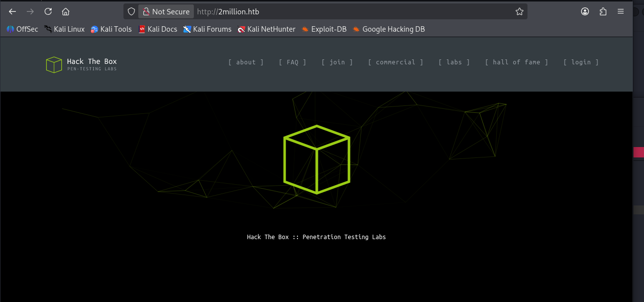Navigate to the about section
The width and height of the screenshot is (644, 302).
click(x=246, y=62)
